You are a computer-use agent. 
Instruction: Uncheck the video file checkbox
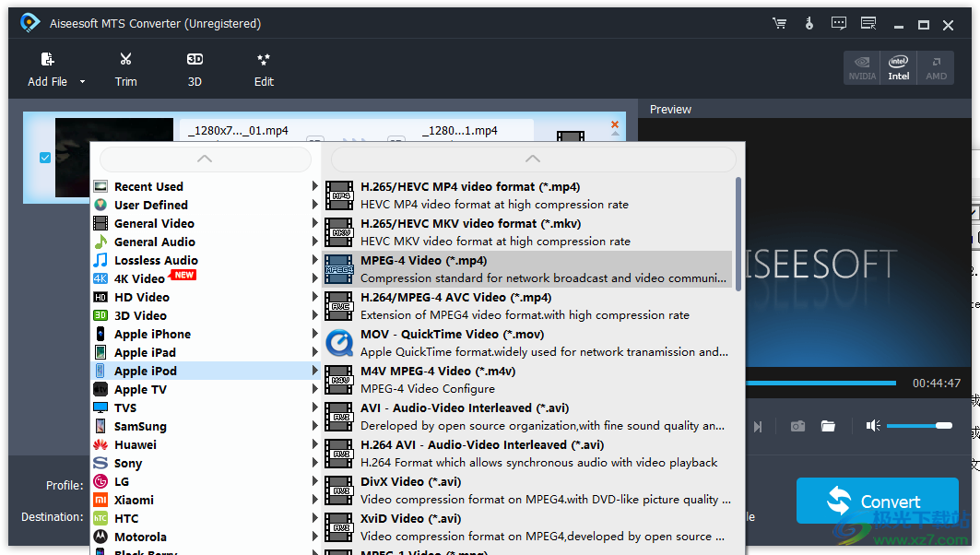click(45, 158)
